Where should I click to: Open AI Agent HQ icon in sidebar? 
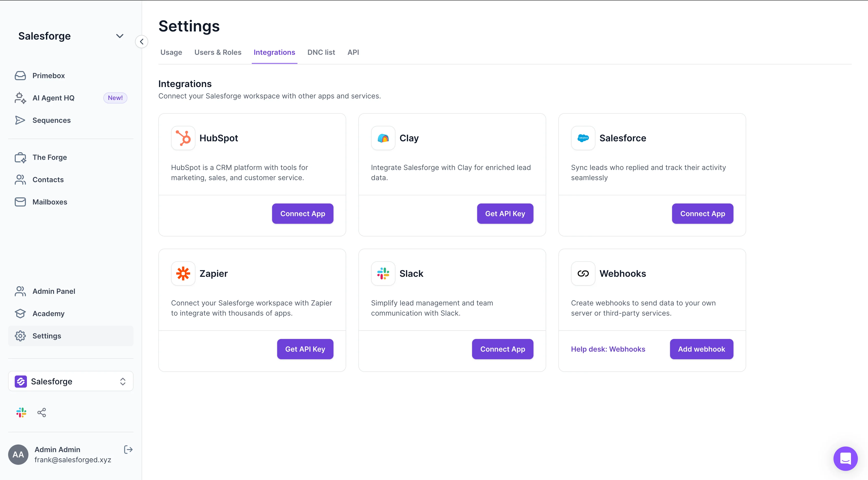point(20,98)
